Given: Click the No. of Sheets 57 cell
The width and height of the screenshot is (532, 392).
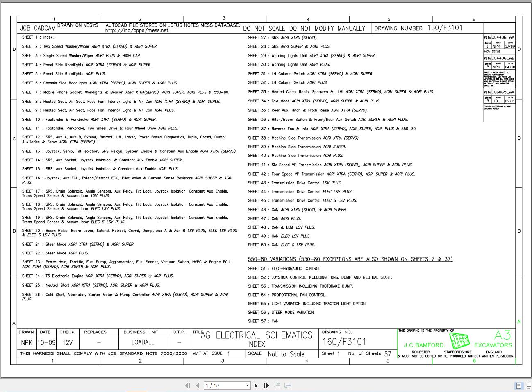Looking at the screenshot, I should pos(370,353).
